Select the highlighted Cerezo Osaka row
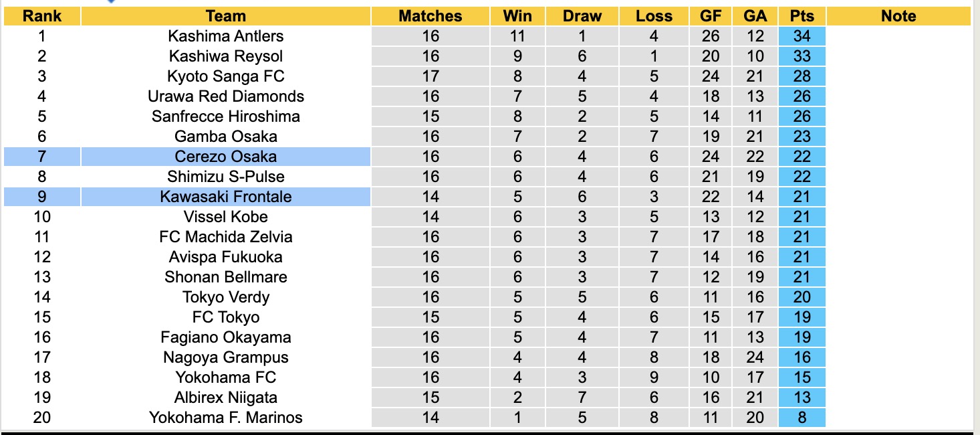 point(226,157)
